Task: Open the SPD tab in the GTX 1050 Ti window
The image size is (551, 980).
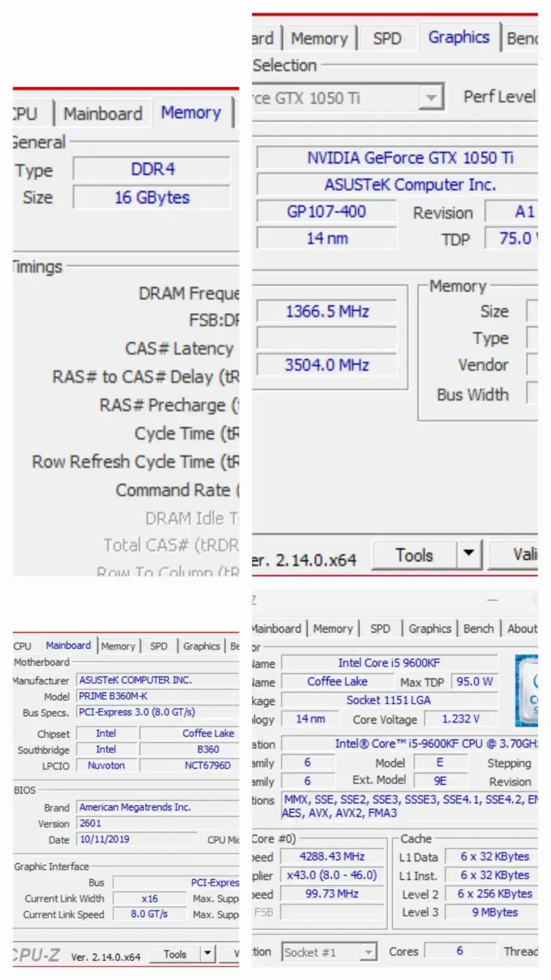Action: (x=387, y=39)
